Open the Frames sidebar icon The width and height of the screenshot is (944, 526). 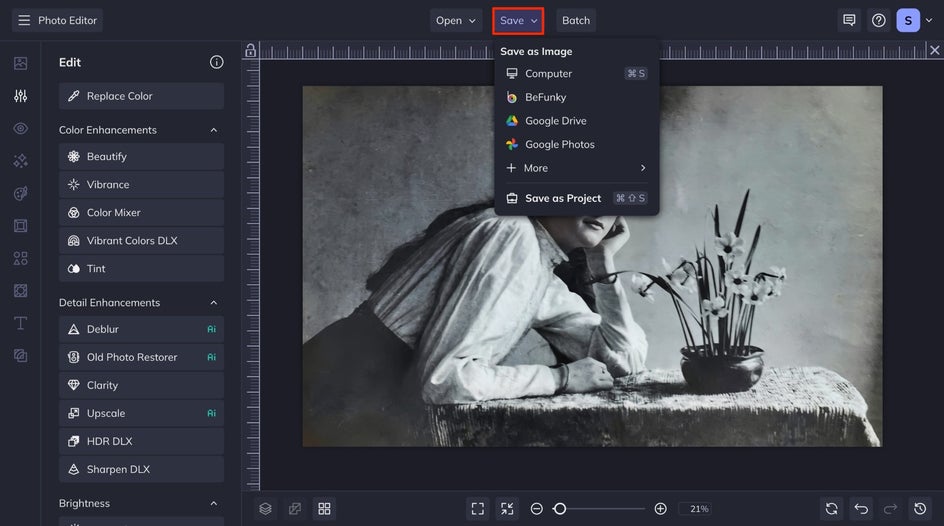pyautogui.click(x=20, y=226)
